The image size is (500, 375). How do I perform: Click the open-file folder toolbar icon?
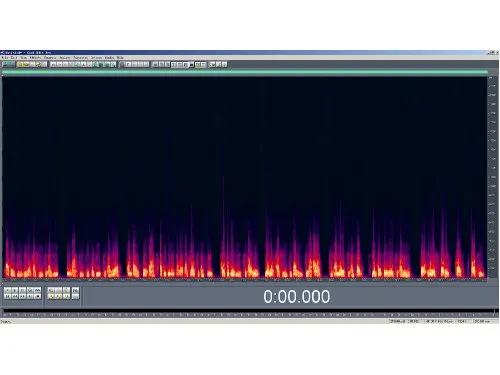(x=26, y=64)
